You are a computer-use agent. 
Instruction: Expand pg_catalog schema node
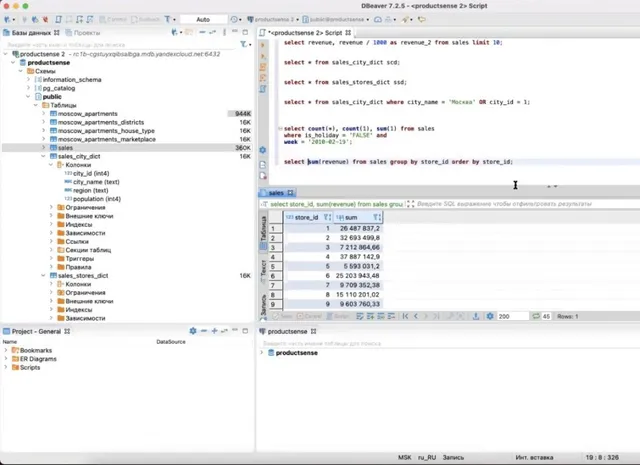coord(29,88)
